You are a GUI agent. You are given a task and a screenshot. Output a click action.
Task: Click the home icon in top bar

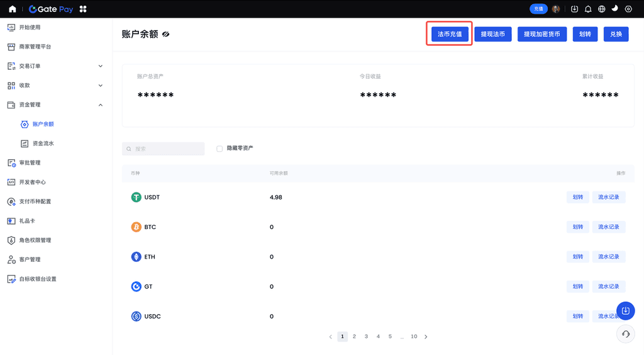pos(13,9)
